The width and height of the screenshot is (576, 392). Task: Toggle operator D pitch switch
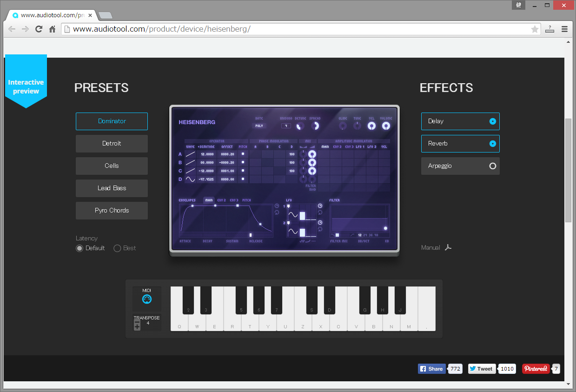pyautogui.click(x=243, y=179)
